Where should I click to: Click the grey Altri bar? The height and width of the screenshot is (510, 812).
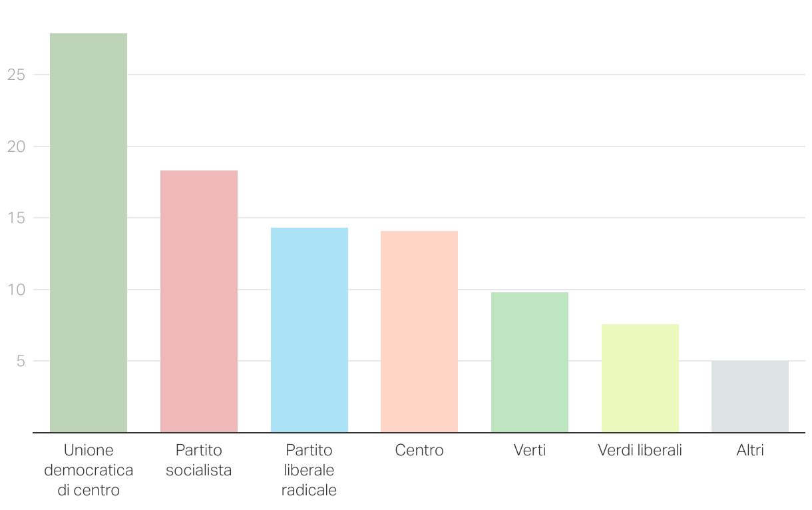[x=750, y=397]
